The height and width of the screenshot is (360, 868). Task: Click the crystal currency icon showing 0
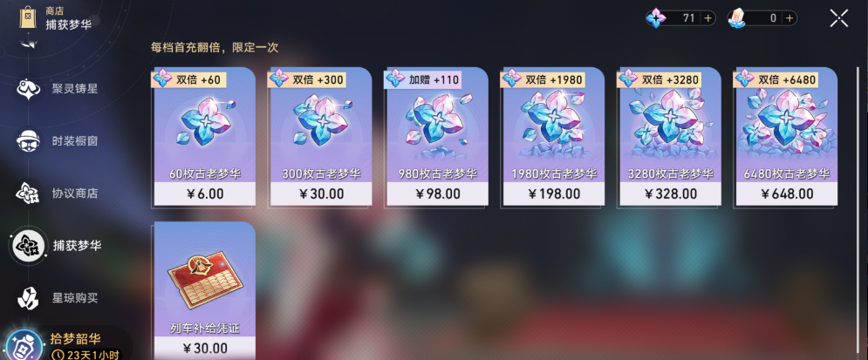tap(737, 18)
